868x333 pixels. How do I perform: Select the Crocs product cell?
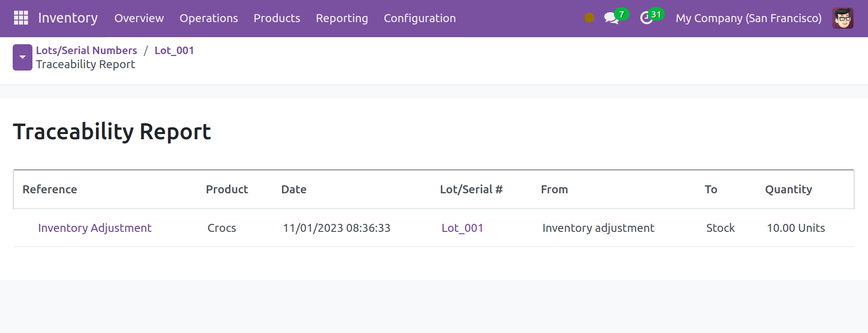coord(222,228)
